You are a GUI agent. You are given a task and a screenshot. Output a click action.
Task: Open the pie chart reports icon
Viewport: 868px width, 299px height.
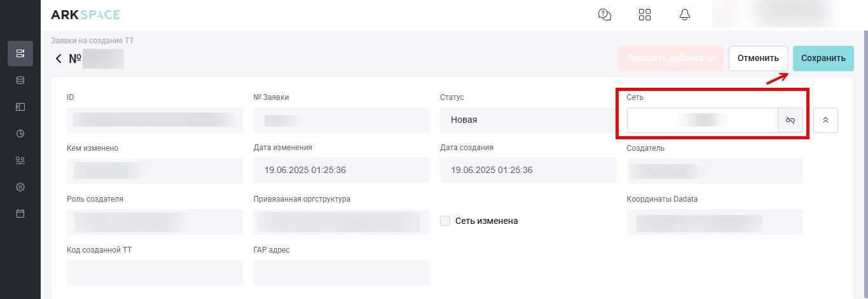click(x=20, y=134)
